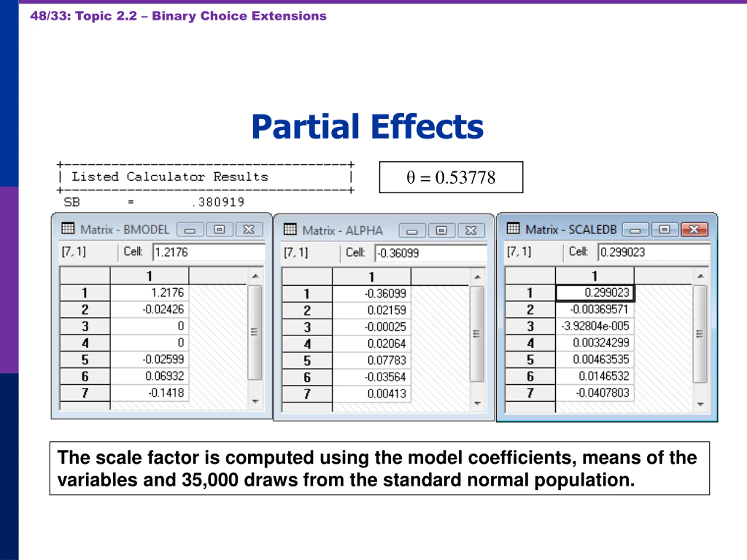This screenshot has width=747, height=560.
Task: Click SCALEDB scrollbar down arrow
Action: click(700, 404)
